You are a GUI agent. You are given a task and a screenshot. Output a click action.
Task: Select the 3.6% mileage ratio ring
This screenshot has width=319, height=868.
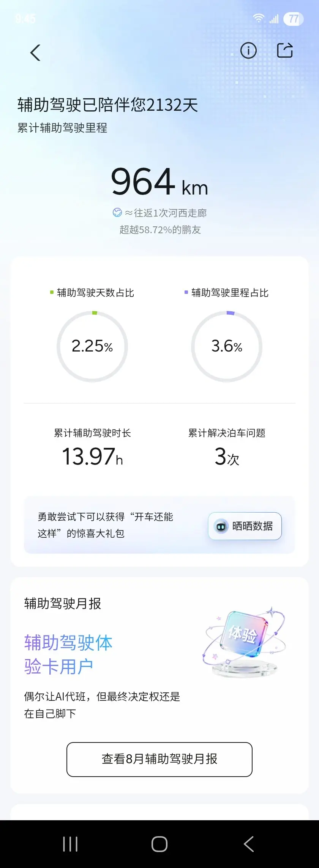coord(227,346)
